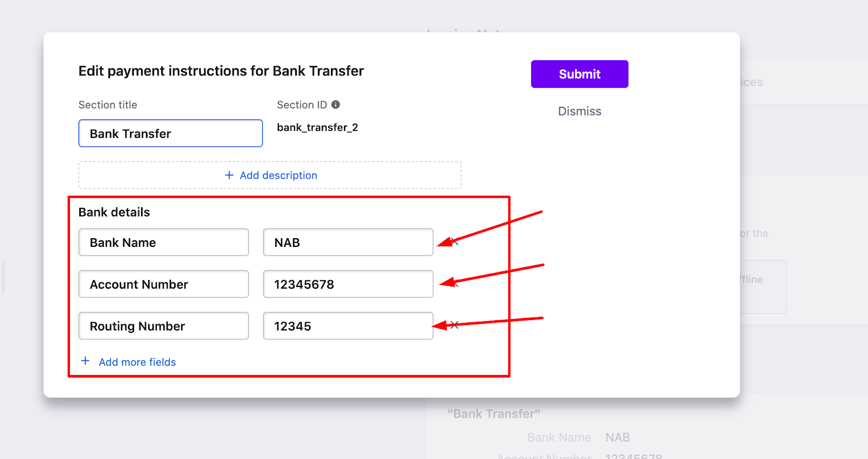Screen dimensions: 868x459
Task: Edit the Bank Name label field
Action: tap(163, 243)
